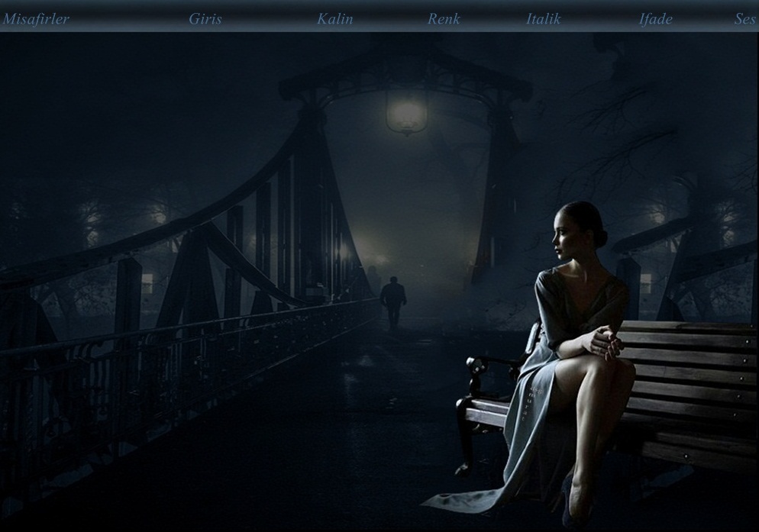Open the Ses sound option
759x532 pixels.
(x=745, y=19)
